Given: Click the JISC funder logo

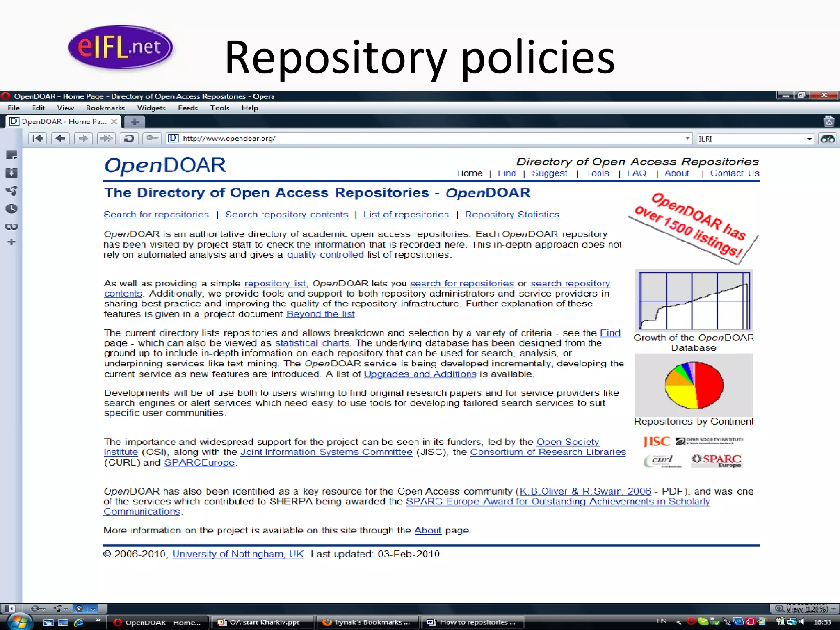Looking at the screenshot, I should pyautogui.click(x=657, y=441).
